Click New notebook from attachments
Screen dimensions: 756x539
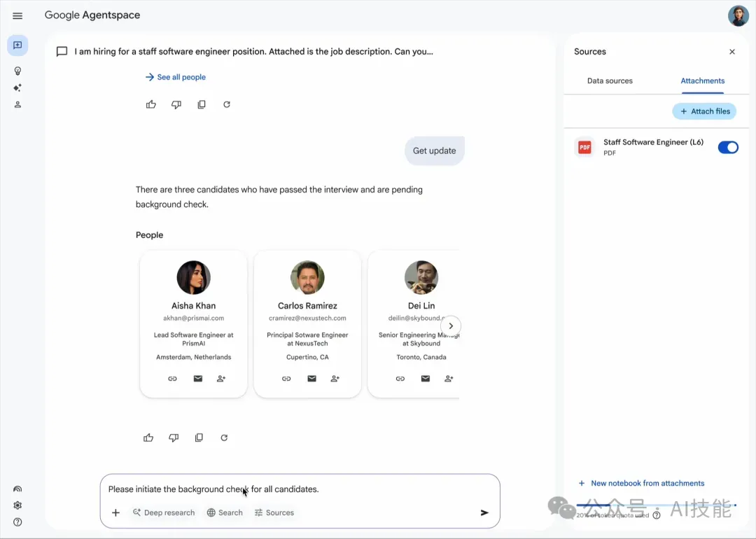[x=642, y=483]
